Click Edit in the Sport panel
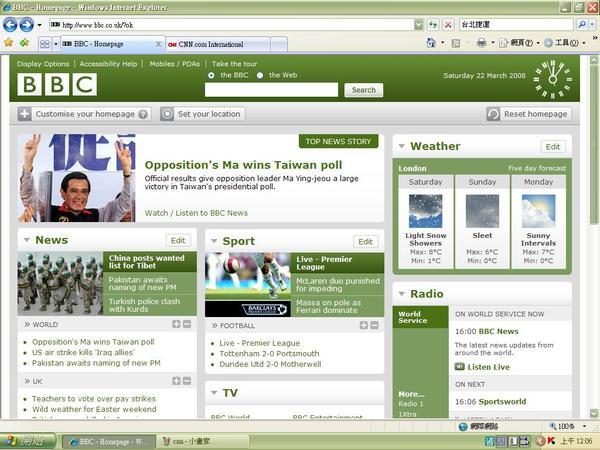Image resolution: width=600 pixels, height=450 pixels. coord(365,241)
